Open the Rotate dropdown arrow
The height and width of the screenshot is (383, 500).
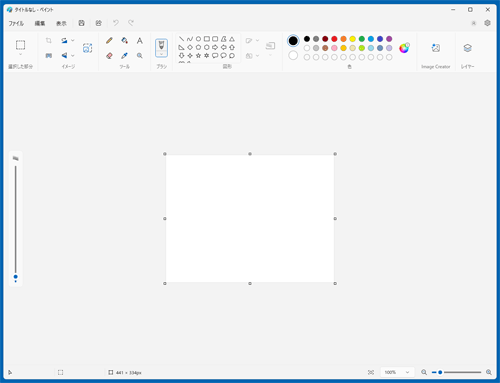[x=73, y=41]
